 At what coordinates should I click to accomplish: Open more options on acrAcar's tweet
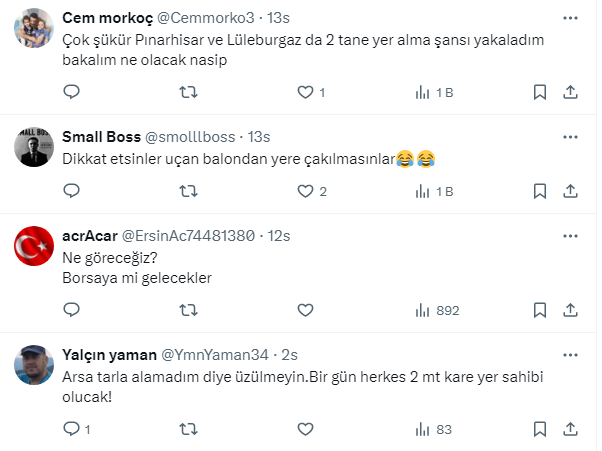point(569,235)
